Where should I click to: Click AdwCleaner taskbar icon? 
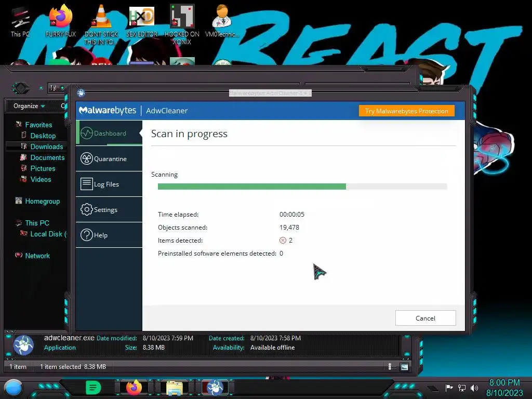pos(215,388)
